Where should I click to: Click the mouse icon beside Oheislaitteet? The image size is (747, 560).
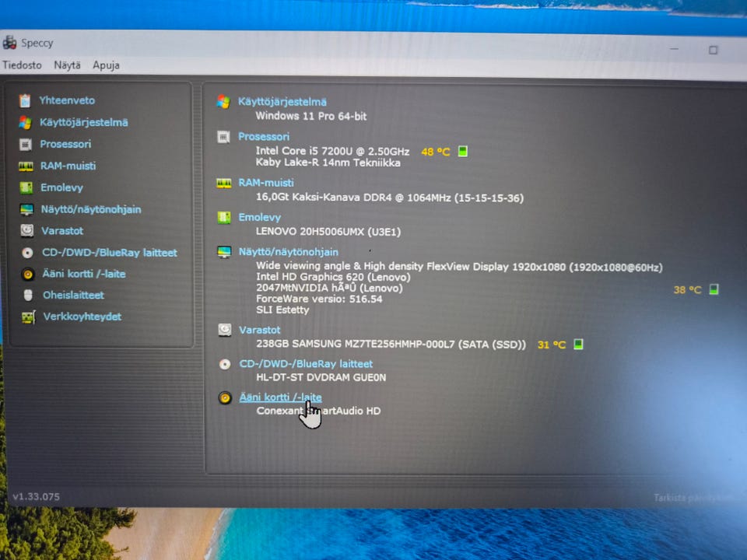(x=28, y=296)
